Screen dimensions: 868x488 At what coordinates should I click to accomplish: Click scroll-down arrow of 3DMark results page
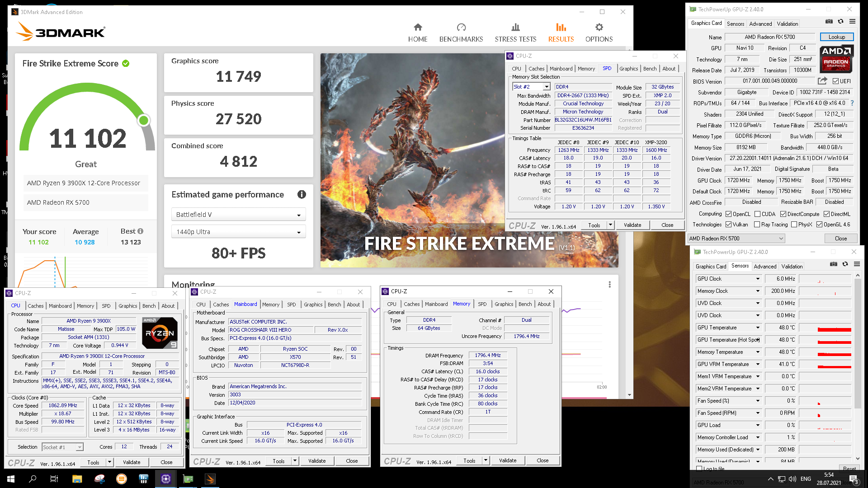click(629, 395)
